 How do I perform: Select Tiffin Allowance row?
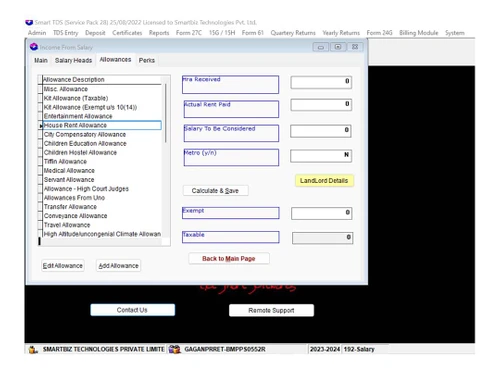(102, 161)
